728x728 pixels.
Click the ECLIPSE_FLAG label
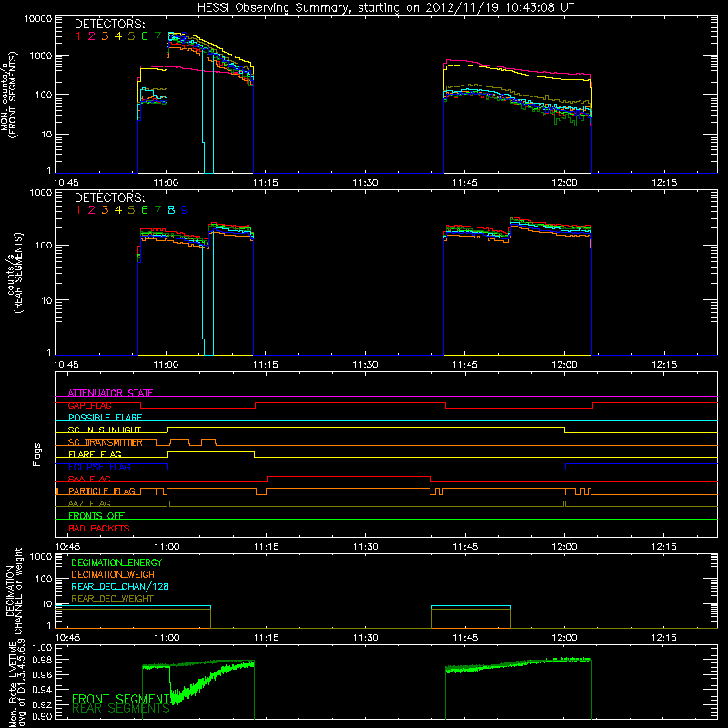point(99,467)
